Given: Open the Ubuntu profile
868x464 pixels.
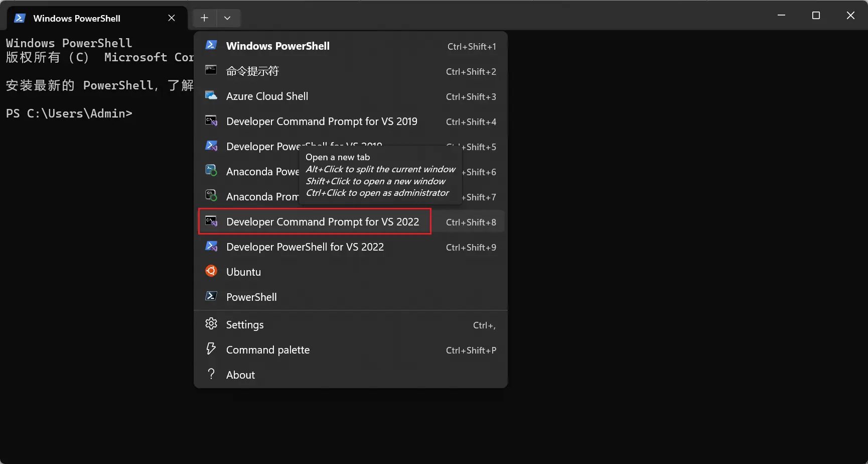Looking at the screenshot, I should click(x=350, y=272).
